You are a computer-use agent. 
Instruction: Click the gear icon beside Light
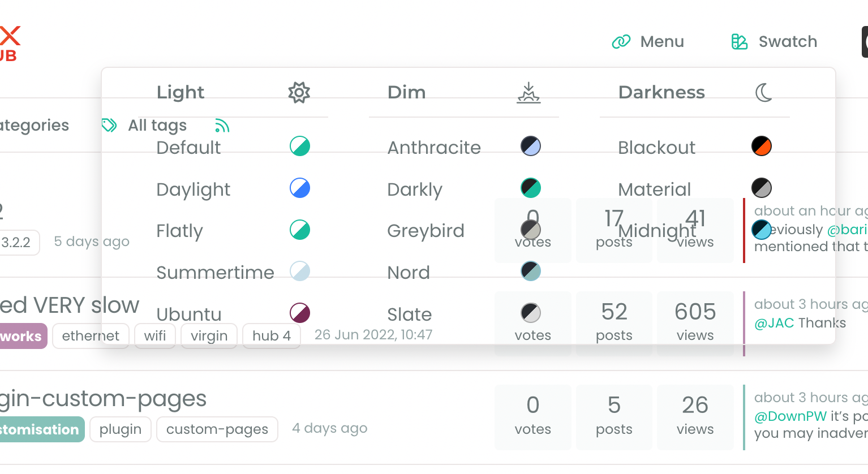(299, 92)
